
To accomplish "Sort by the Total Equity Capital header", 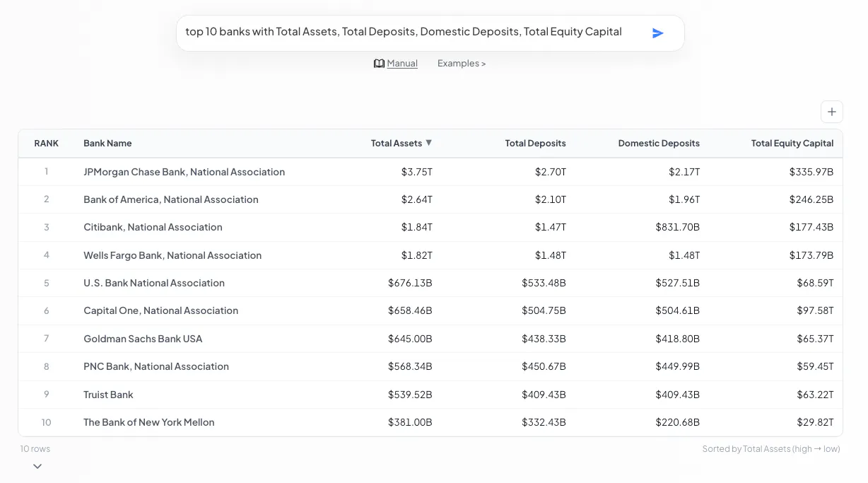I will (792, 143).
